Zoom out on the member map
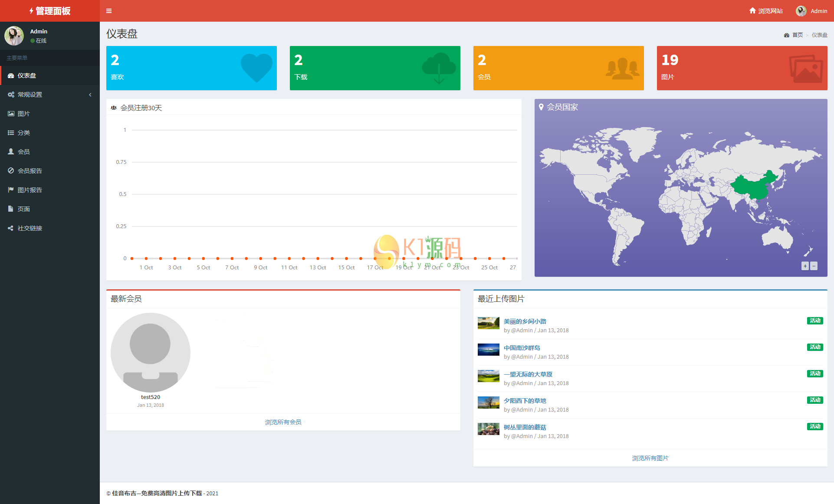The height and width of the screenshot is (504, 834). (814, 266)
